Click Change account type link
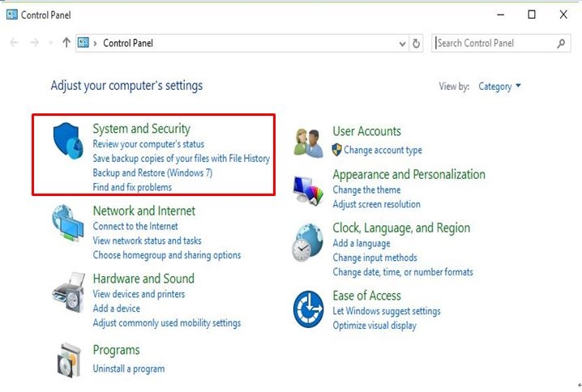The width and height of the screenshot is (582, 392). click(383, 150)
